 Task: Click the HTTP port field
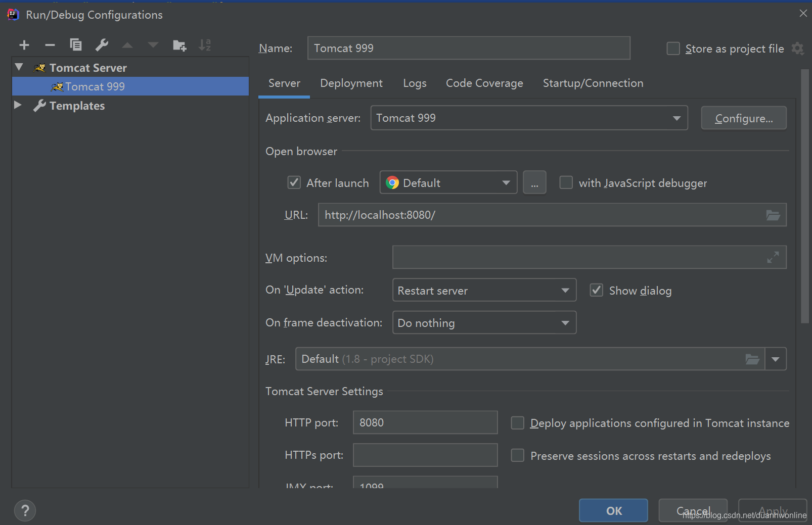[x=425, y=422]
